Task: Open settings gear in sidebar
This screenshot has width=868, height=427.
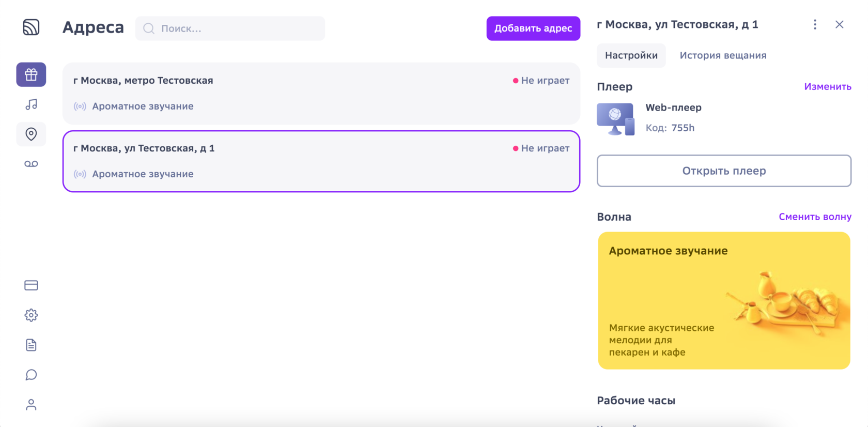Action: coord(31,315)
